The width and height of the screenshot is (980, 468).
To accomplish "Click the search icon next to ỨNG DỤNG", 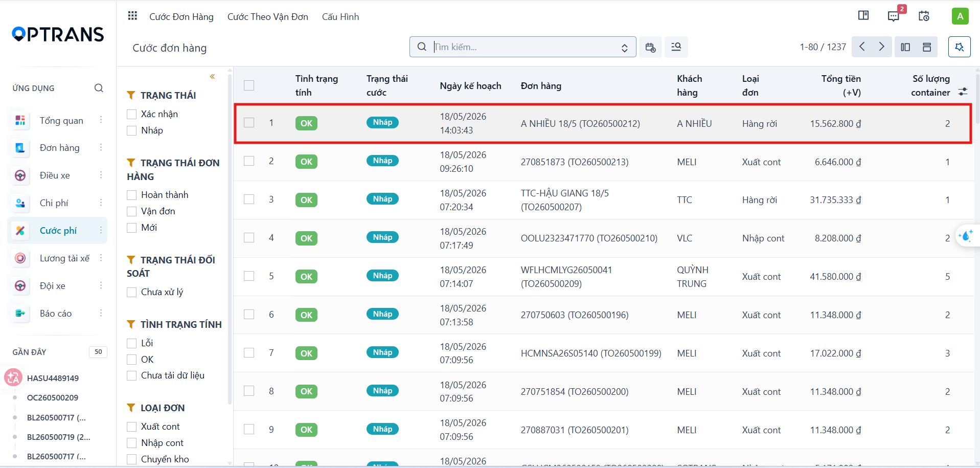I will click(99, 88).
